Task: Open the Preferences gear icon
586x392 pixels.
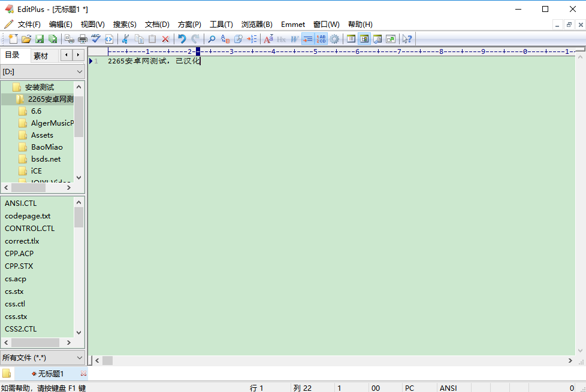Action: click(x=333, y=38)
